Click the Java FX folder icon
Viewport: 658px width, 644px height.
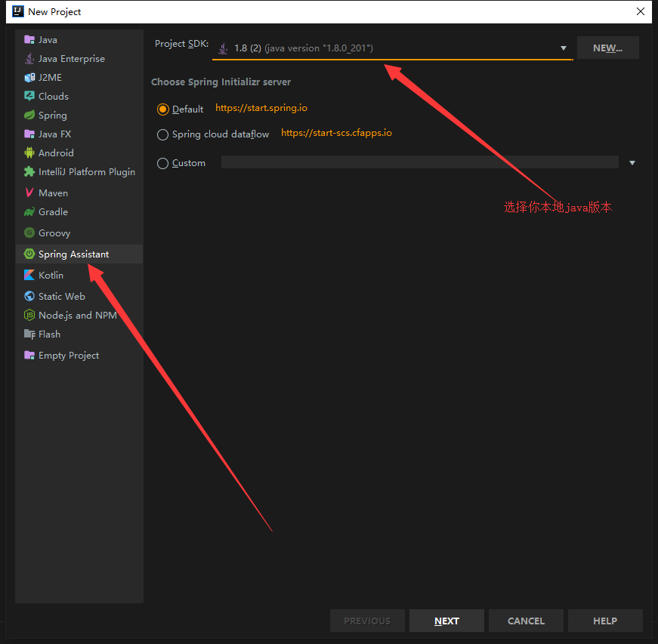pyautogui.click(x=29, y=134)
